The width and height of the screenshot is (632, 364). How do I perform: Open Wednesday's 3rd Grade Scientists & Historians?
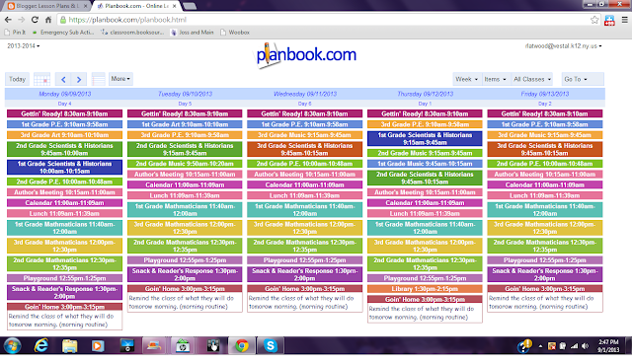pyautogui.click(x=305, y=149)
